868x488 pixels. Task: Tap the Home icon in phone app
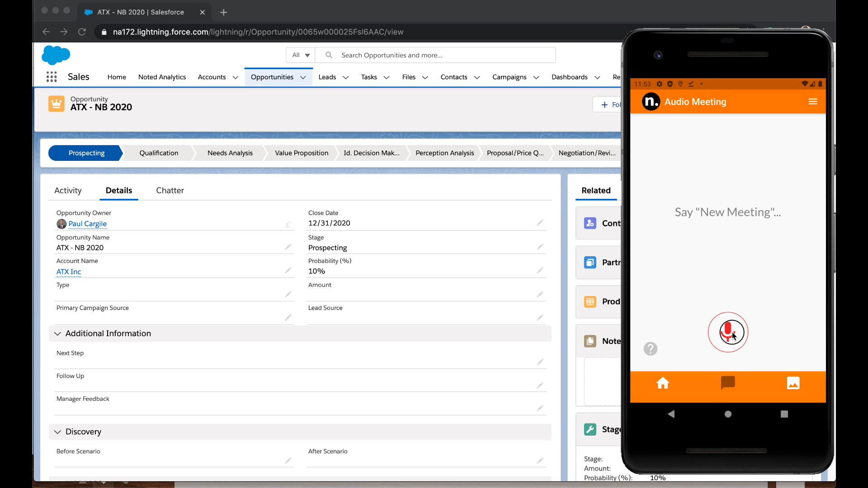[663, 383]
